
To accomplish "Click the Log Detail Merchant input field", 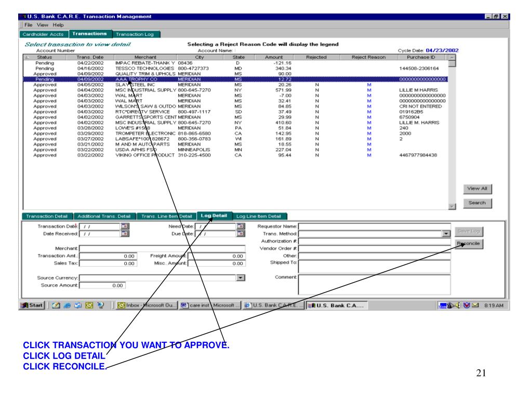I will pos(162,249).
